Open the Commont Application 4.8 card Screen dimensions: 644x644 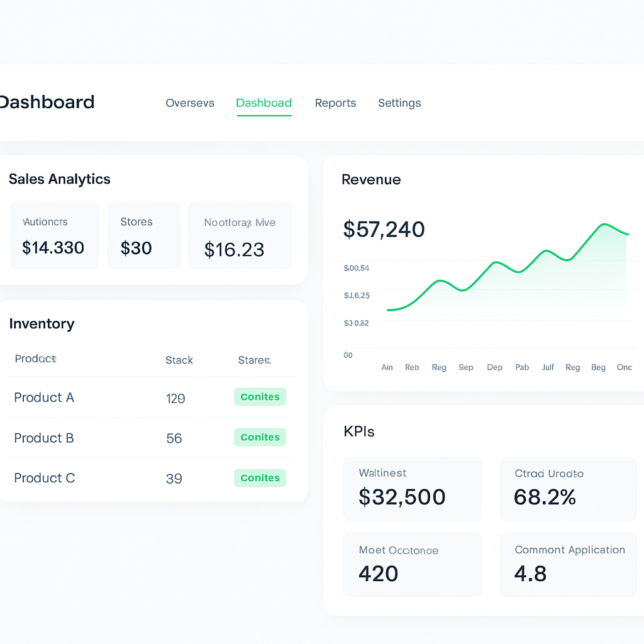point(568,565)
